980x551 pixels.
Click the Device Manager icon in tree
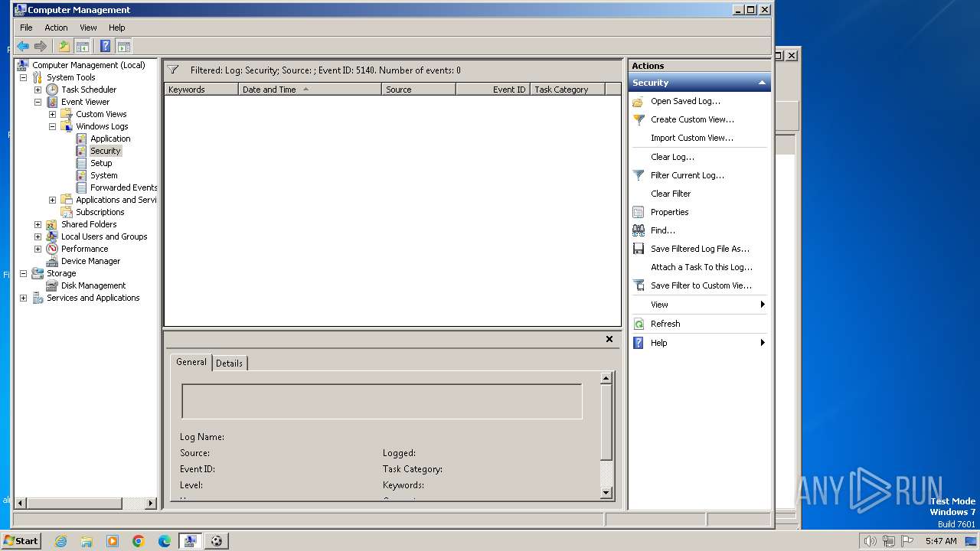(52, 261)
